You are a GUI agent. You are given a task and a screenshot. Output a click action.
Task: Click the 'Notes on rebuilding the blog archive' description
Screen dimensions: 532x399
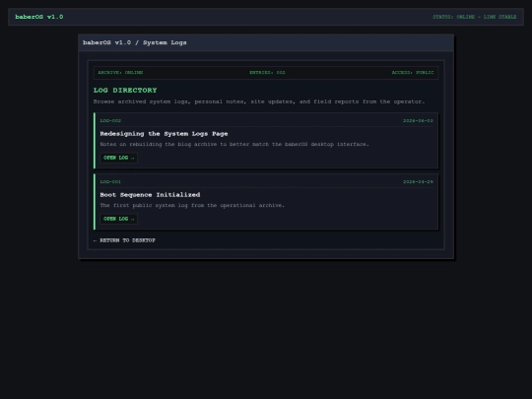[x=234, y=144]
